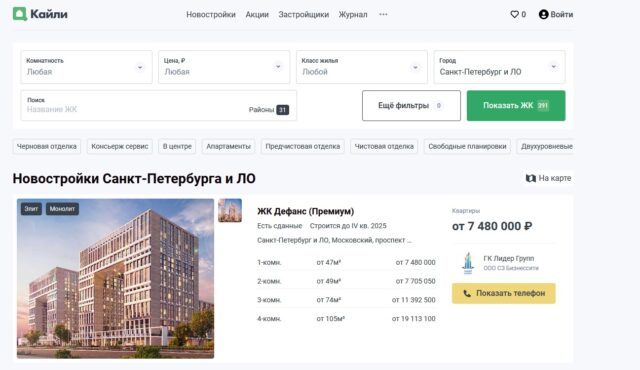This screenshot has width=640, height=370.
Task: Click the 3-комн. row от 11 392 500
Action: tap(346, 300)
